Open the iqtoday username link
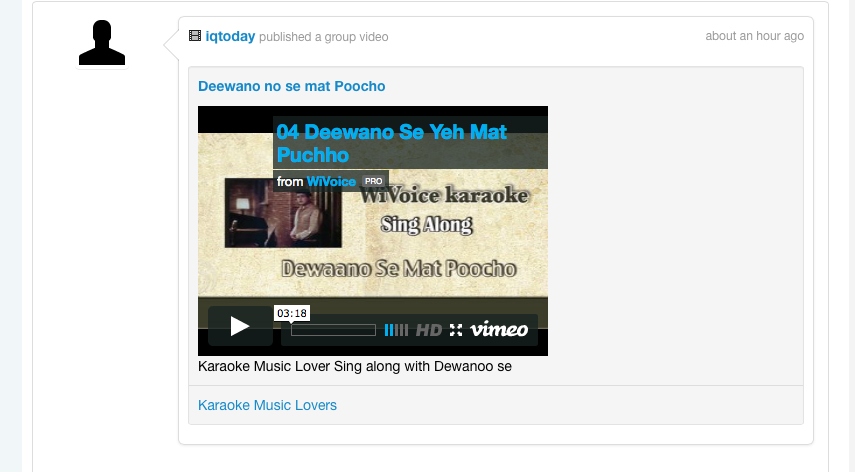 [x=230, y=37]
